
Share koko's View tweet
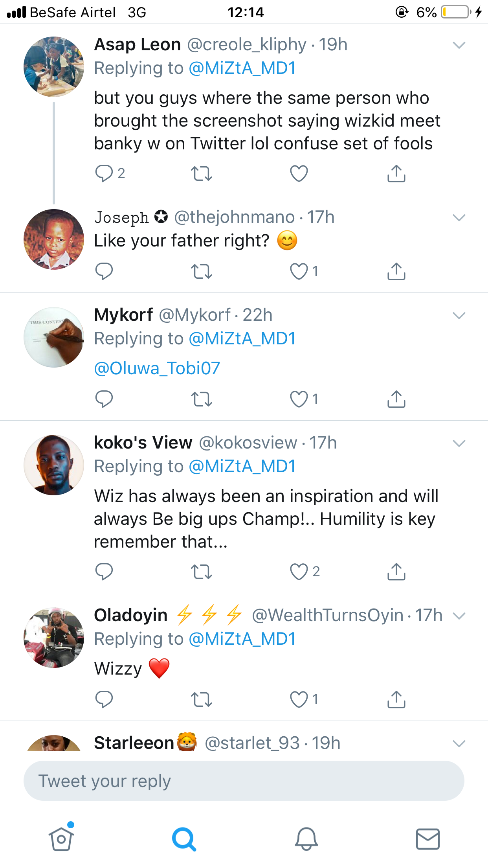point(396,572)
